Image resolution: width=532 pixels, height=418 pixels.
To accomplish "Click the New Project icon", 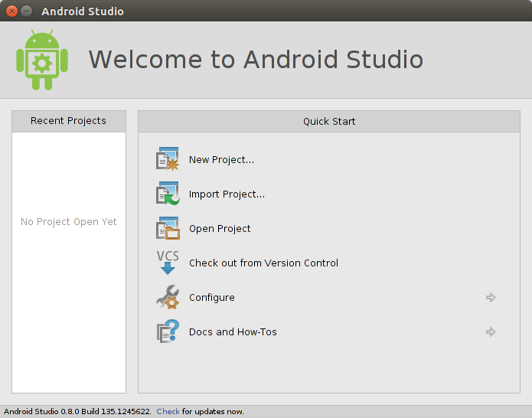I will click(x=167, y=159).
